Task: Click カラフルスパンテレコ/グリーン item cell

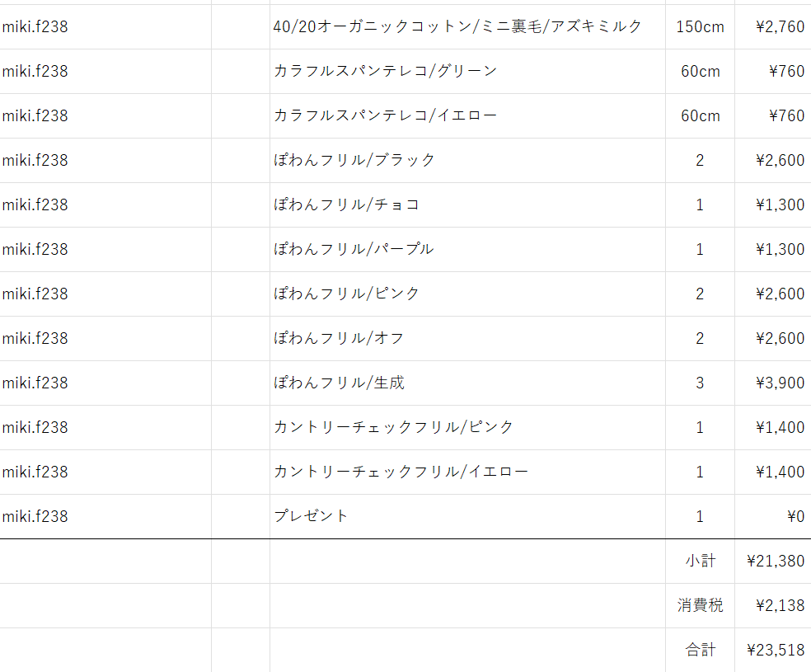Action: [x=467, y=72]
